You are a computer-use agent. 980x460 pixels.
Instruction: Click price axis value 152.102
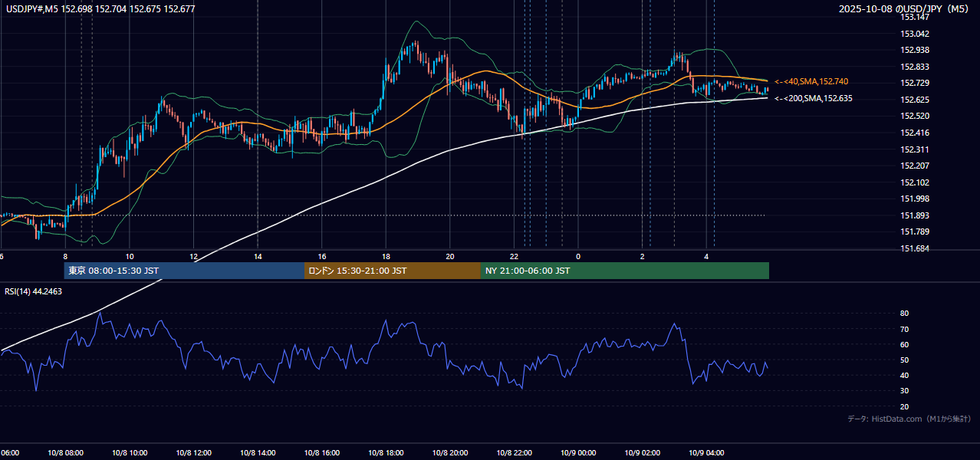pyautogui.click(x=915, y=182)
